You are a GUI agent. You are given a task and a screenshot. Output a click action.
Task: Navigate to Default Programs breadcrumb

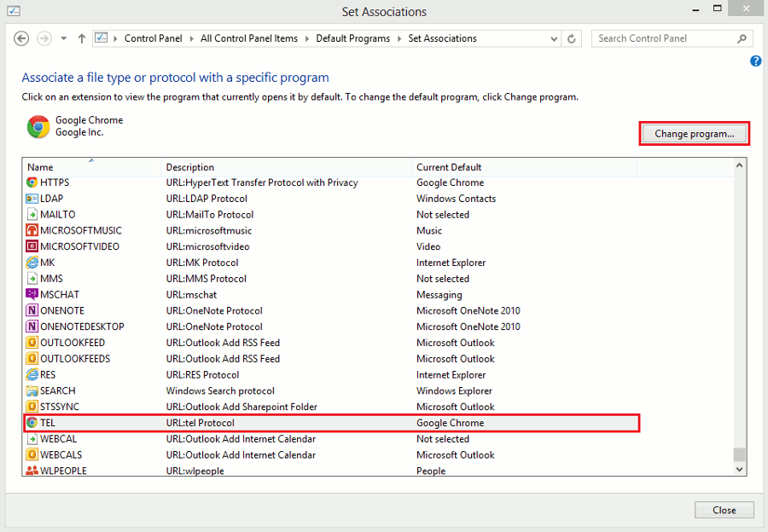(x=352, y=38)
